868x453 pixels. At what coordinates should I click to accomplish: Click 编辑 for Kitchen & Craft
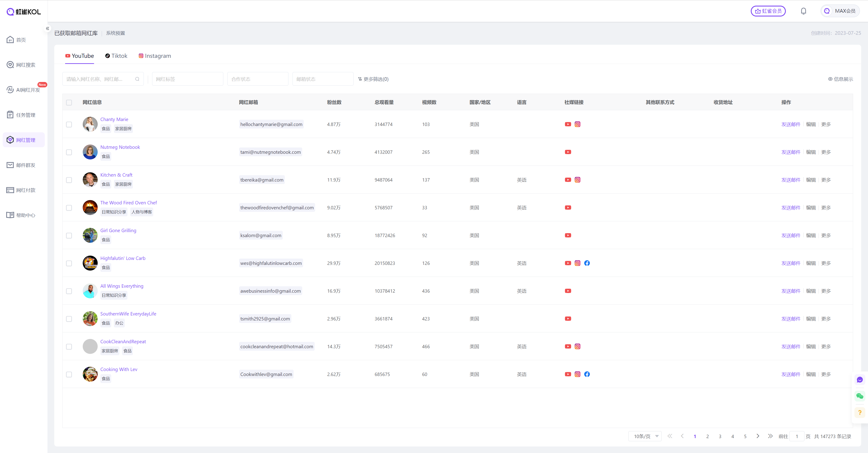(811, 180)
